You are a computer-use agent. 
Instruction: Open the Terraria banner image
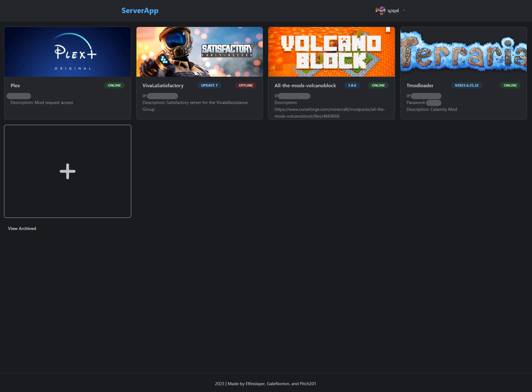(463, 52)
